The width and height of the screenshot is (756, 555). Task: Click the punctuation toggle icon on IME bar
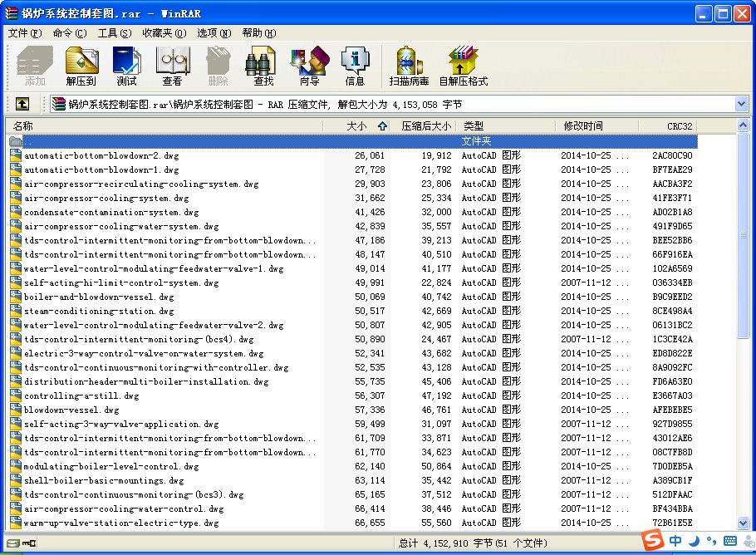(x=711, y=541)
